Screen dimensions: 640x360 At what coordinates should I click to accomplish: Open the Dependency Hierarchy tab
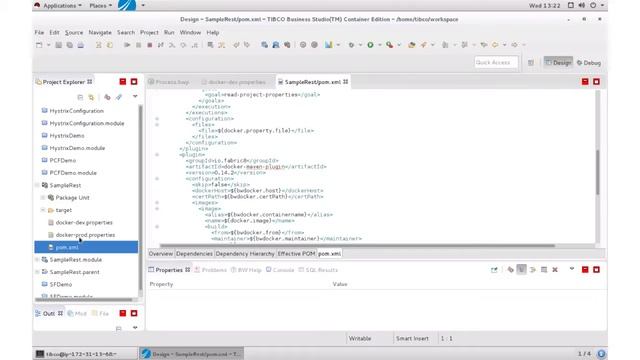245,253
